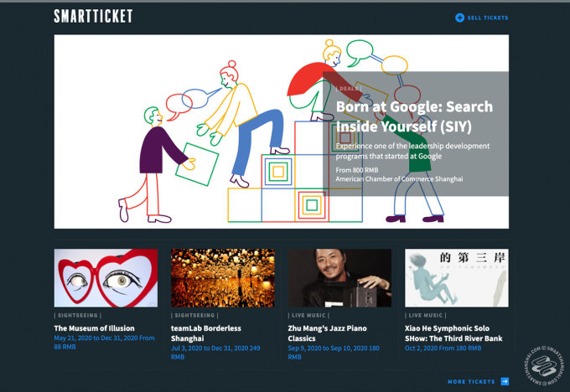This screenshot has width=570, height=392.
Task: Select Xiao He Symphonic Solo Show title
Action: [x=455, y=333]
